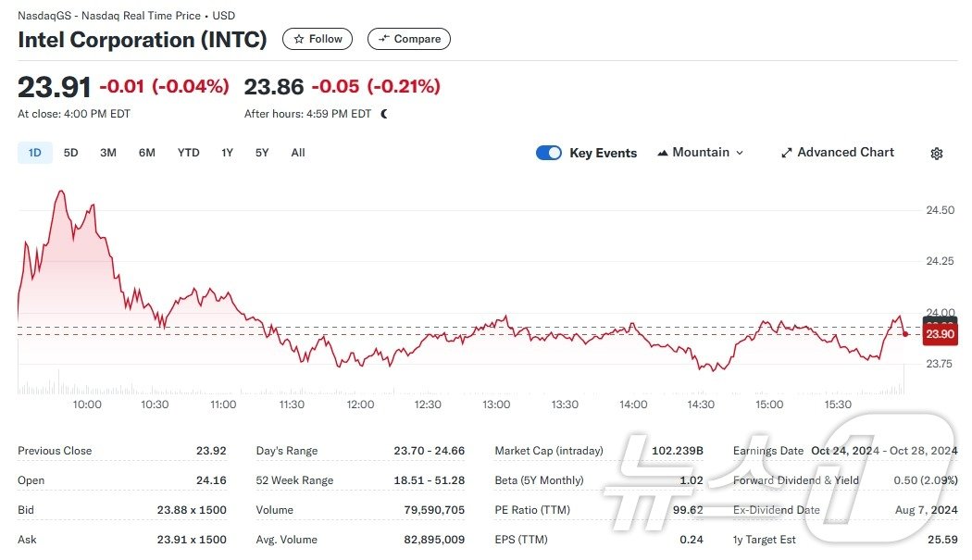Toggle the Key Events switch
Viewport: 972px width, 560px height.
549,153
